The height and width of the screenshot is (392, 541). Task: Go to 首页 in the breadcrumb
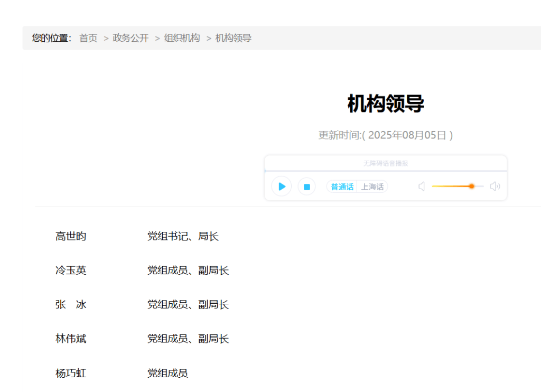88,38
